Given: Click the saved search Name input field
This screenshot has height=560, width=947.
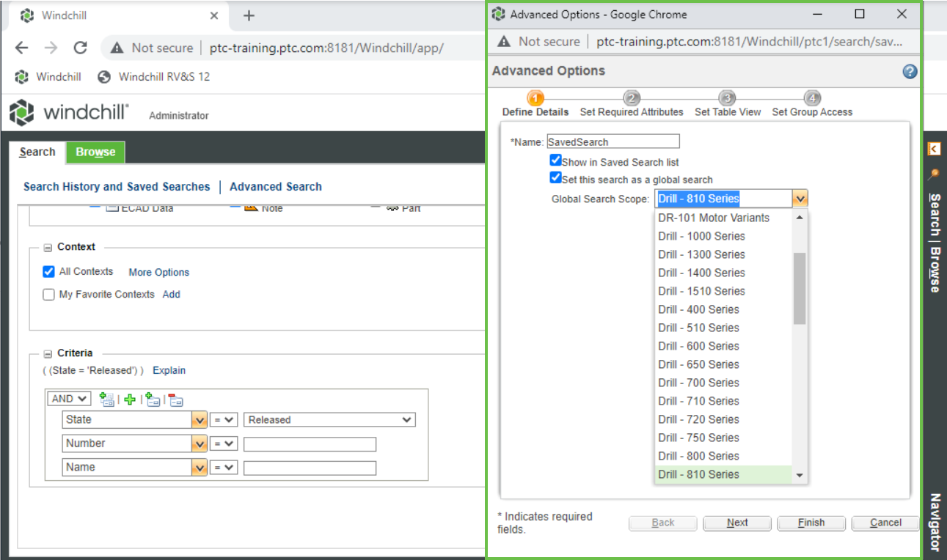Looking at the screenshot, I should (x=613, y=141).
